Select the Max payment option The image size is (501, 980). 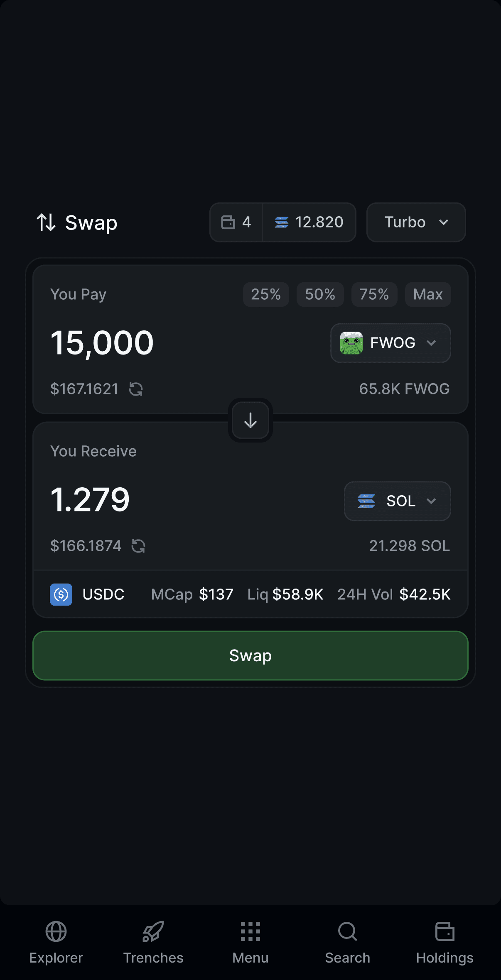(x=428, y=294)
